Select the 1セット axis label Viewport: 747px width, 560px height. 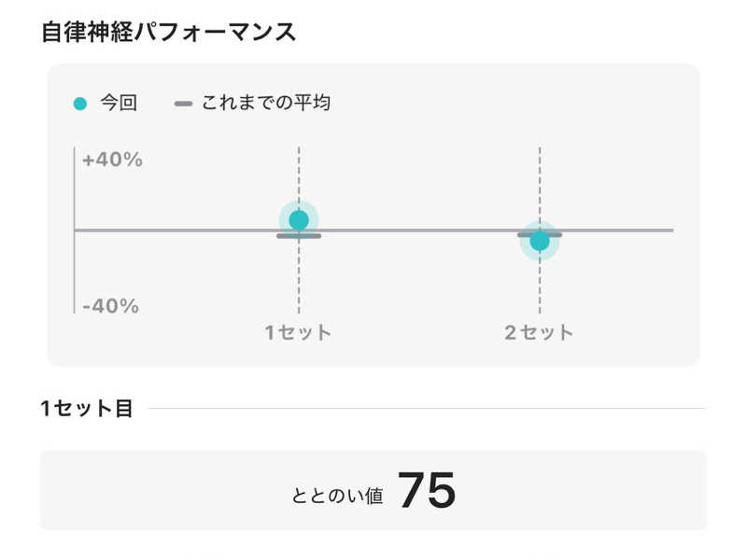[x=298, y=332]
